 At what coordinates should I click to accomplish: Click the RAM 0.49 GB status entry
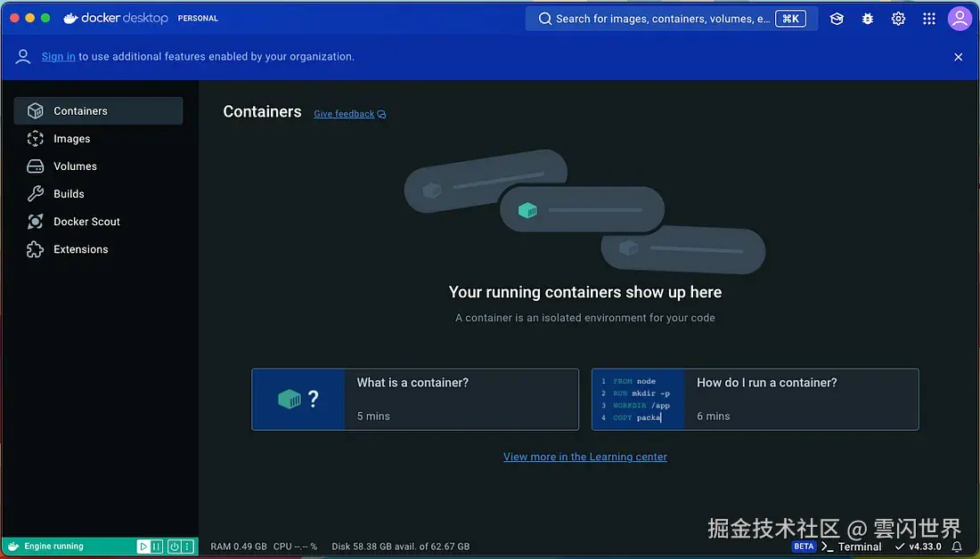[239, 547]
